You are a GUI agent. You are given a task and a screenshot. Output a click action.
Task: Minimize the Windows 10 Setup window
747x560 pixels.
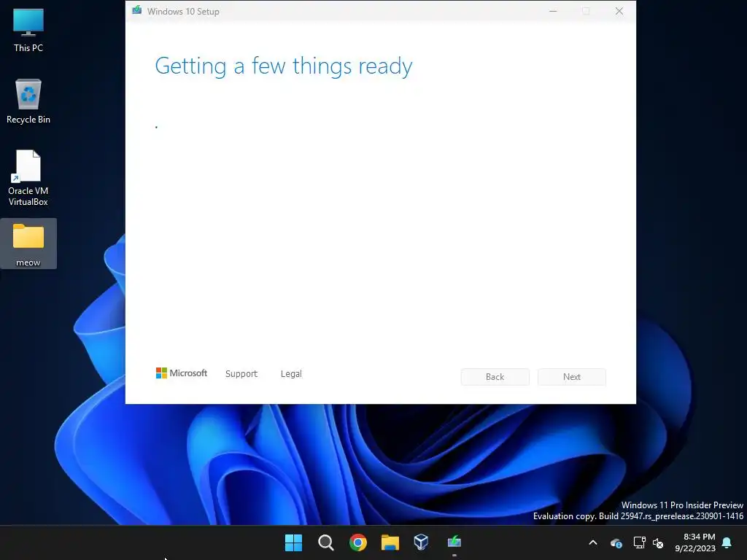click(x=553, y=11)
